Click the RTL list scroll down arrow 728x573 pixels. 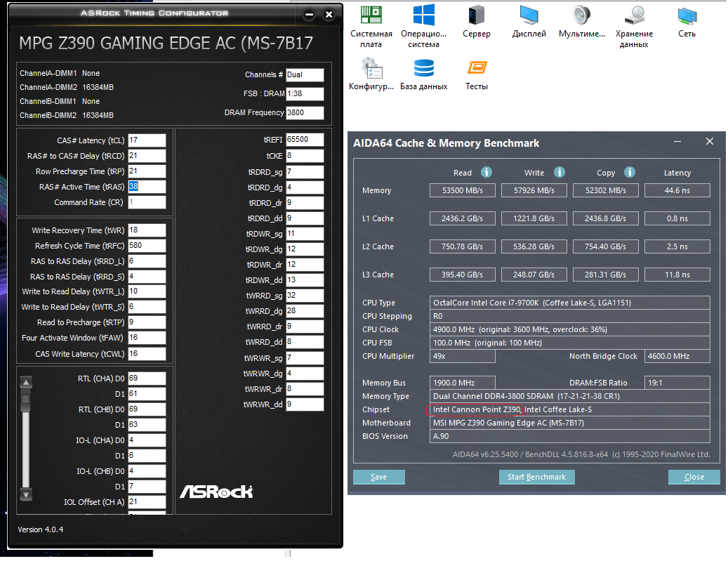(26, 495)
